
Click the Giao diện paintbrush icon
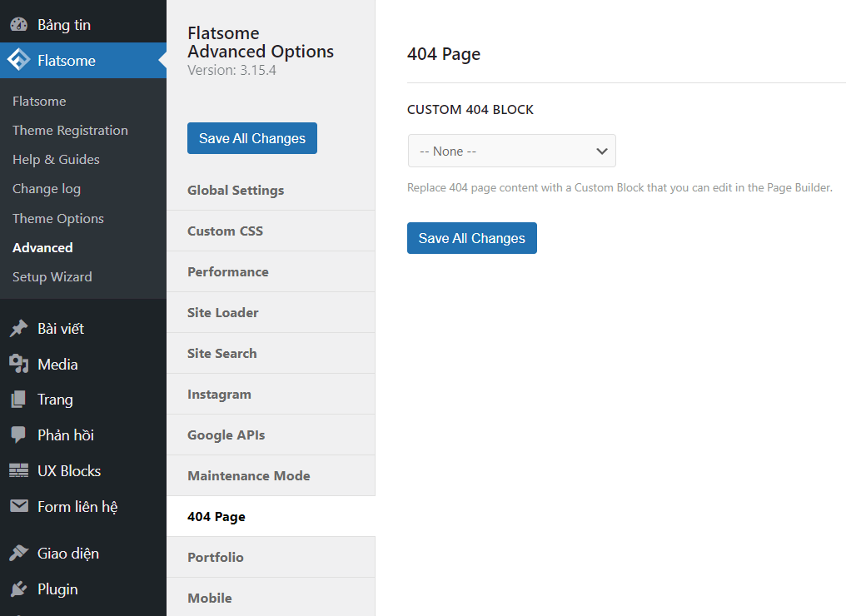(x=19, y=553)
